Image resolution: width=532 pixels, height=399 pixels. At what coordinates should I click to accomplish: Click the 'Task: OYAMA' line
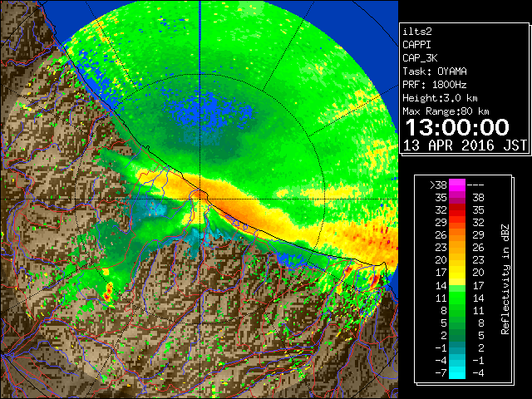tap(435, 71)
